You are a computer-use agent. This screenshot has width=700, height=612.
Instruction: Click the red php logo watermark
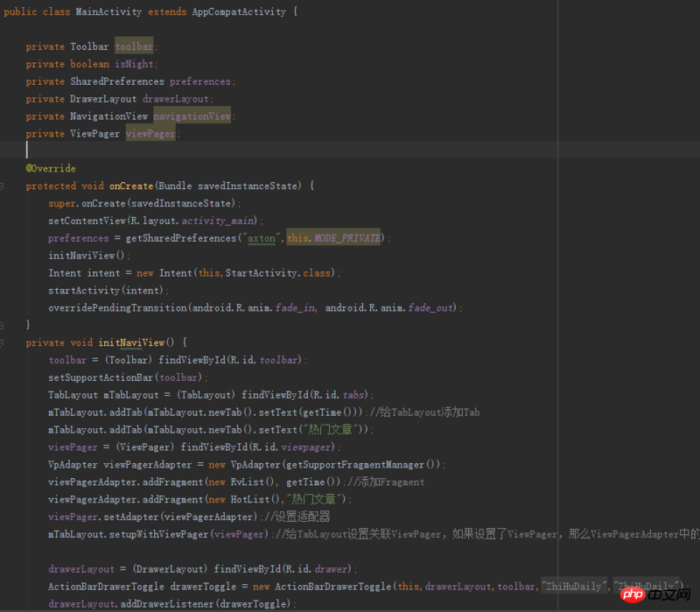tap(646, 595)
